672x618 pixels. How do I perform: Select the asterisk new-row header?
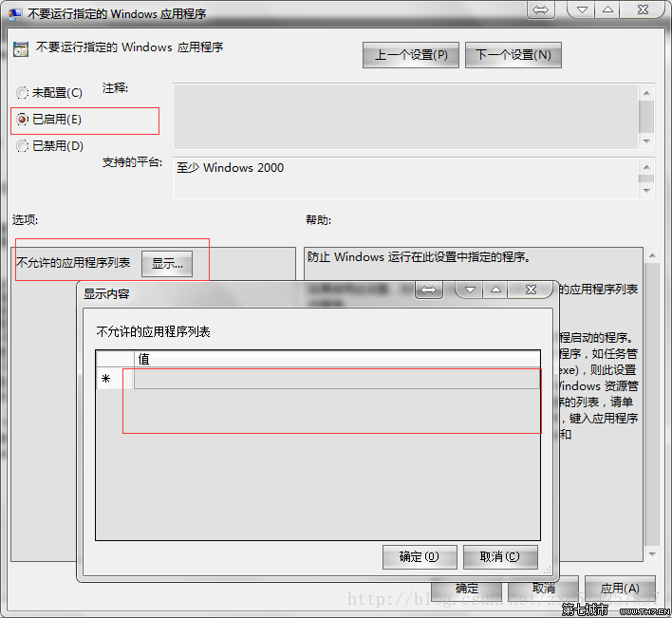tap(115, 379)
